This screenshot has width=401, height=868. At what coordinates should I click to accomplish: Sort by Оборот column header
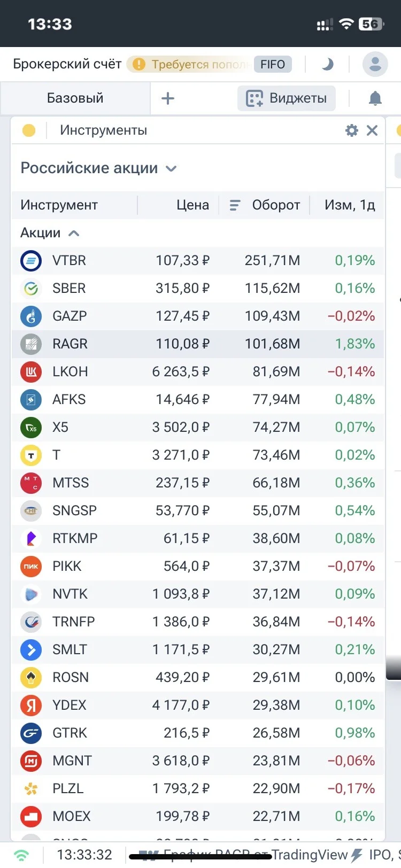(265, 205)
